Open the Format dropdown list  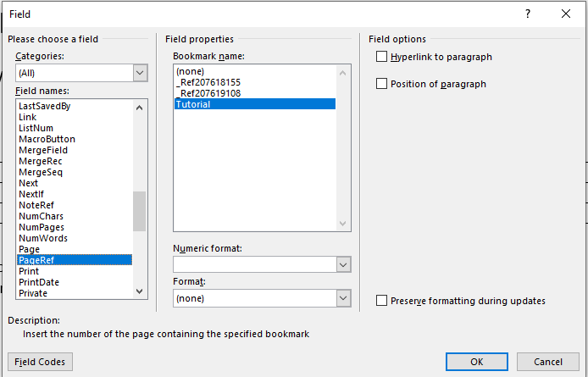tap(343, 298)
